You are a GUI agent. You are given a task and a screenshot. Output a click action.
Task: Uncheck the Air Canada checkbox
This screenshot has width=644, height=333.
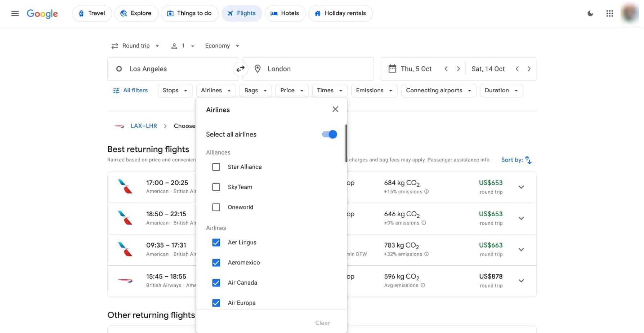click(216, 283)
